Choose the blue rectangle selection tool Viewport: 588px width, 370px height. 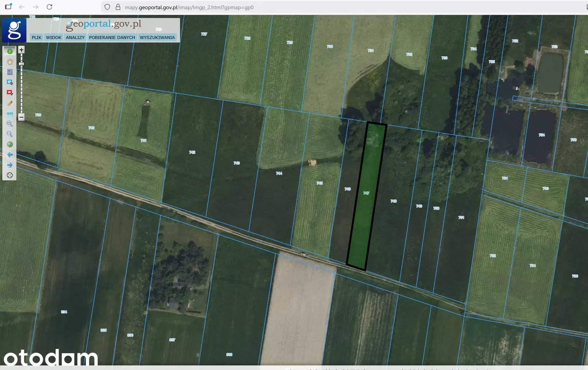click(10, 82)
